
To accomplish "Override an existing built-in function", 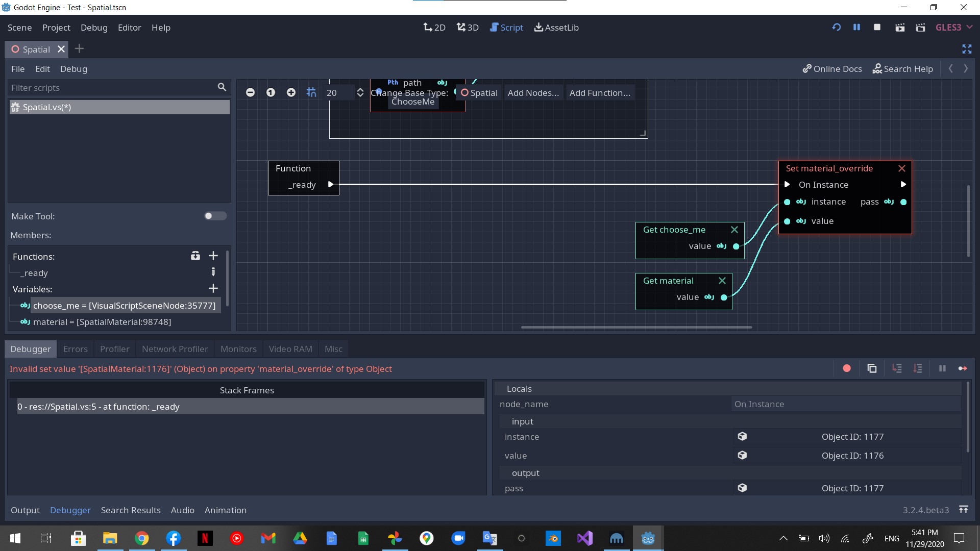I will 195,256.
